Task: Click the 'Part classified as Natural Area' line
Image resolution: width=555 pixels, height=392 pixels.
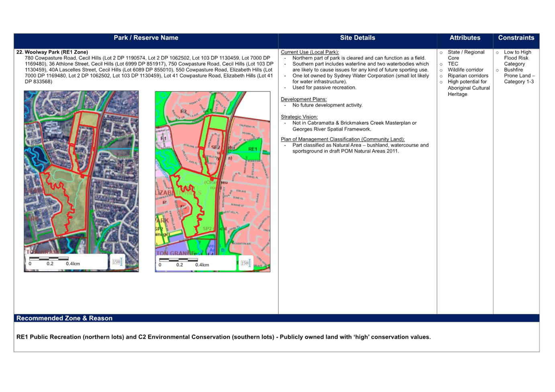Action: 360,148
